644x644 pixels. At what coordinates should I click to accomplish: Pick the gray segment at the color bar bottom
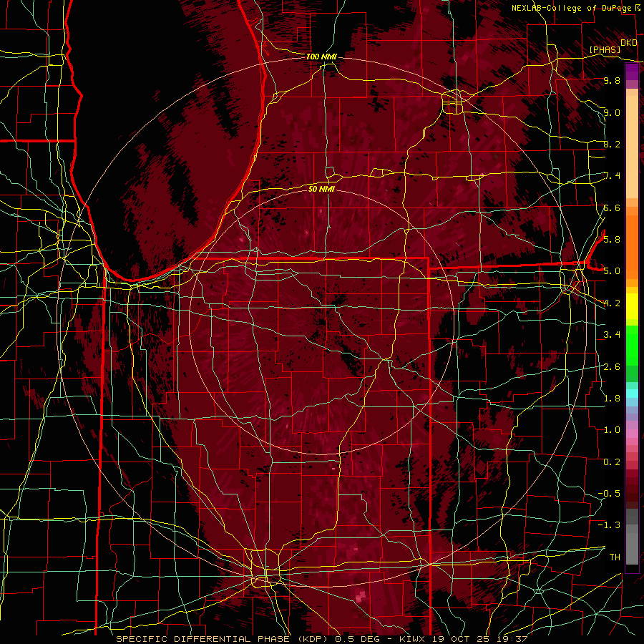[632, 545]
